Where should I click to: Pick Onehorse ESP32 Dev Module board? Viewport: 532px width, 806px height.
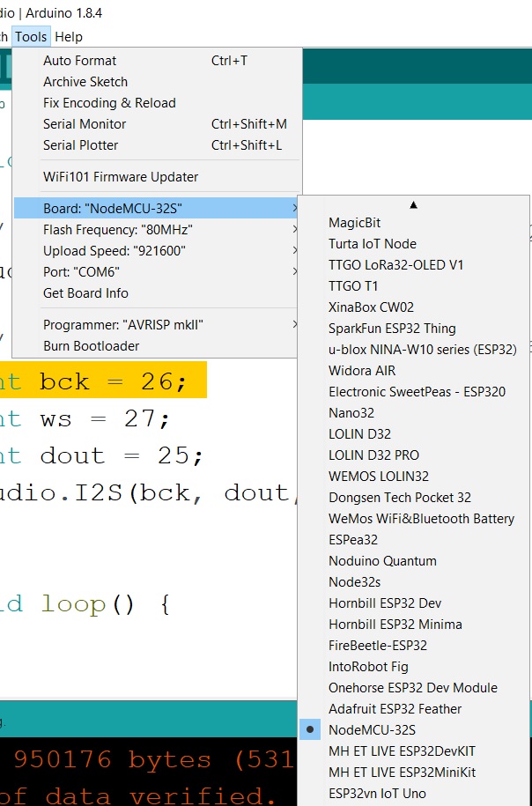tap(413, 688)
